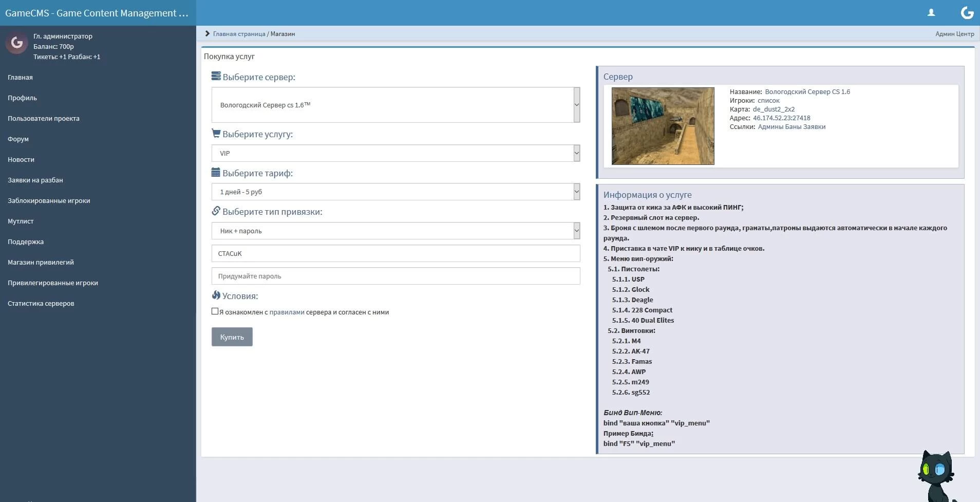Open the 'правилами' rules link

(x=287, y=312)
